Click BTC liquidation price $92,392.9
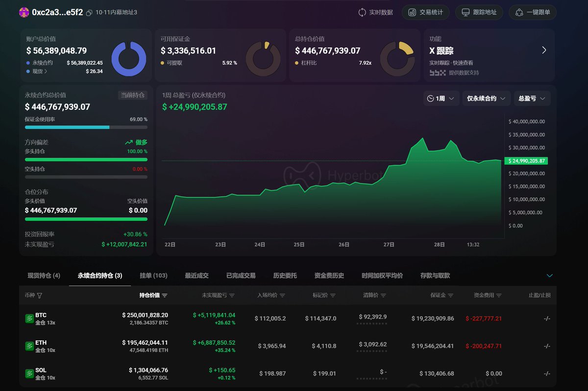This screenshot has height=391, width=588. [372, 317]
